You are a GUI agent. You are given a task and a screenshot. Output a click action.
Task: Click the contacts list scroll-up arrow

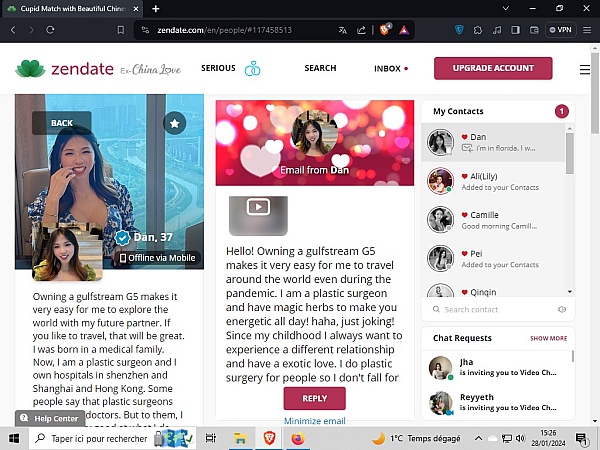(570, 128)
